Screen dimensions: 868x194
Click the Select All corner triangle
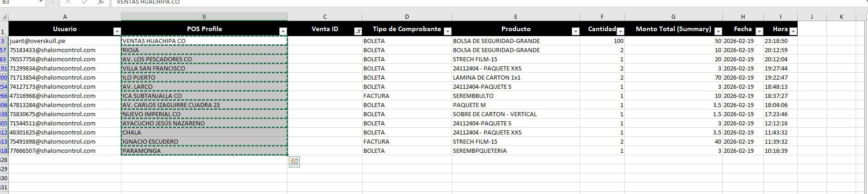[x=4, y=17]
